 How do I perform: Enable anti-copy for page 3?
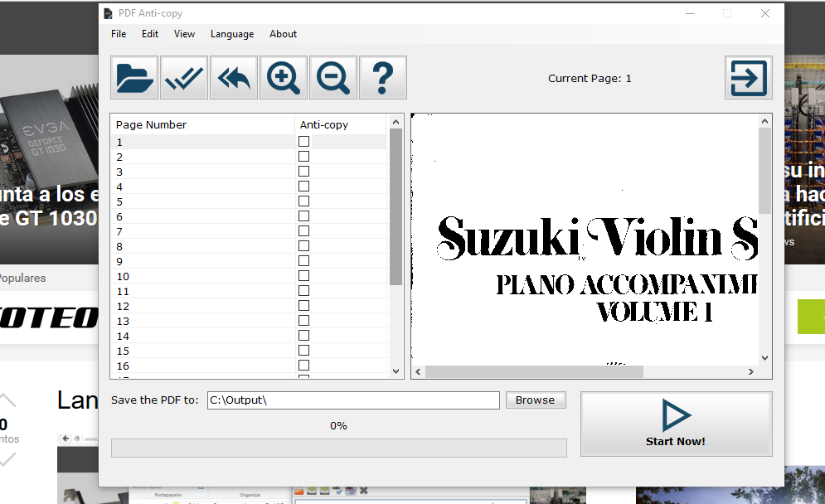tap(303, 171)
